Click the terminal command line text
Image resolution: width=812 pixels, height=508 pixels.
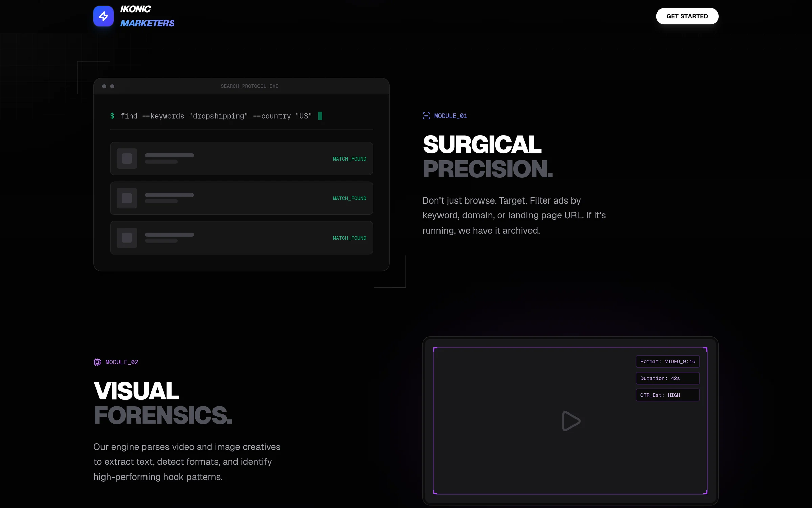(216, 116)
